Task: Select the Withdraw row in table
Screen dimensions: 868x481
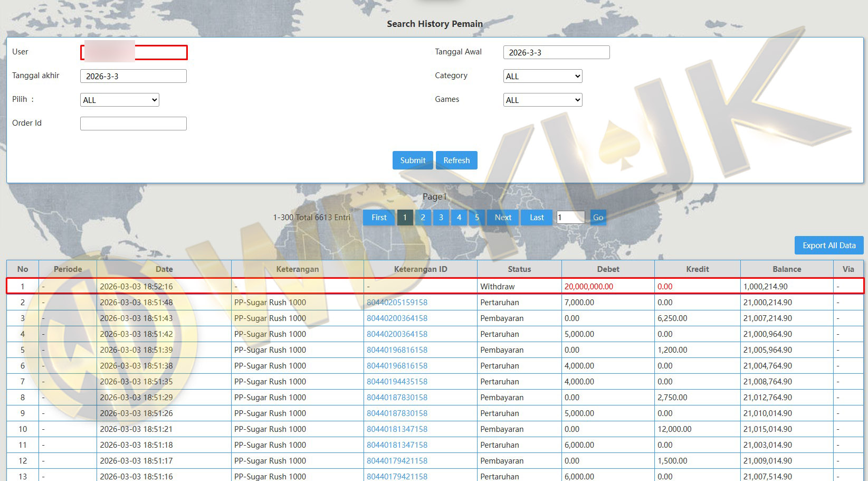Action: 497,287
